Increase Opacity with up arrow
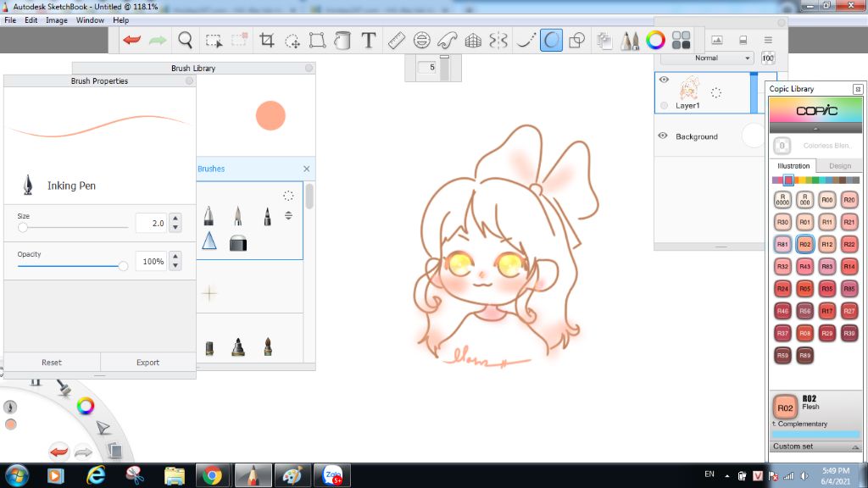 tap(175, 256)
